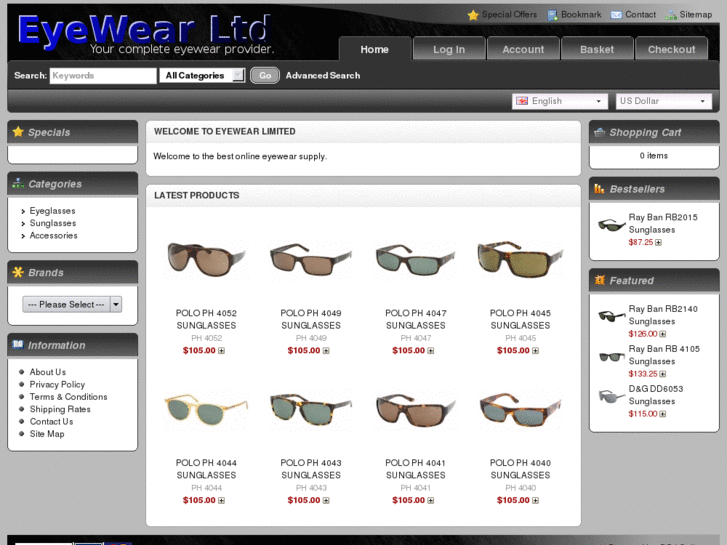Click plus icon beside POLO PH 4047 price

[431, 351]
